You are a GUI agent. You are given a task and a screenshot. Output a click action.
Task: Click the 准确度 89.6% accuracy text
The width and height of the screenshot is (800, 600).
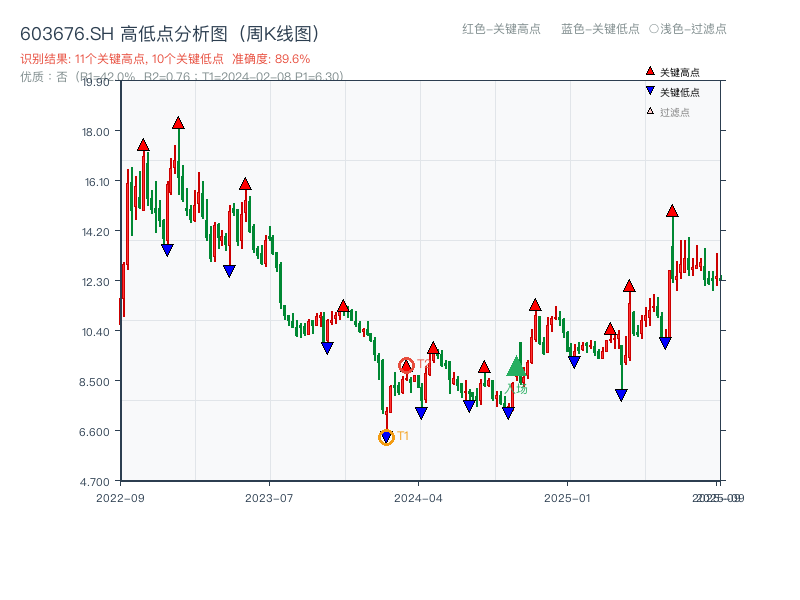coord(271,58)
